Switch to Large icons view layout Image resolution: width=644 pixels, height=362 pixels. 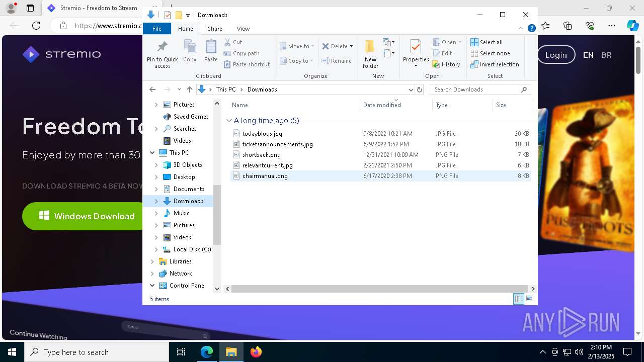point(530,299)
